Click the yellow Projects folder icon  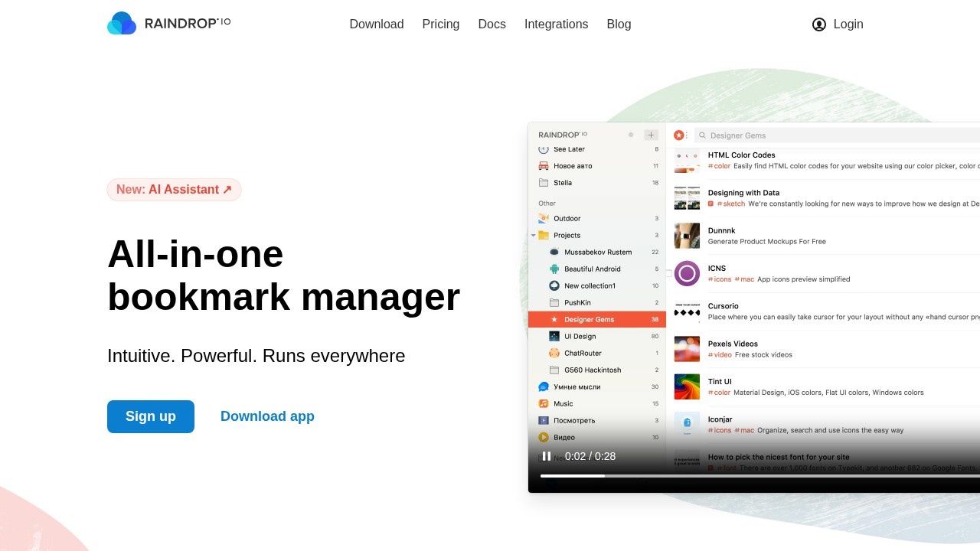point(544,236)
